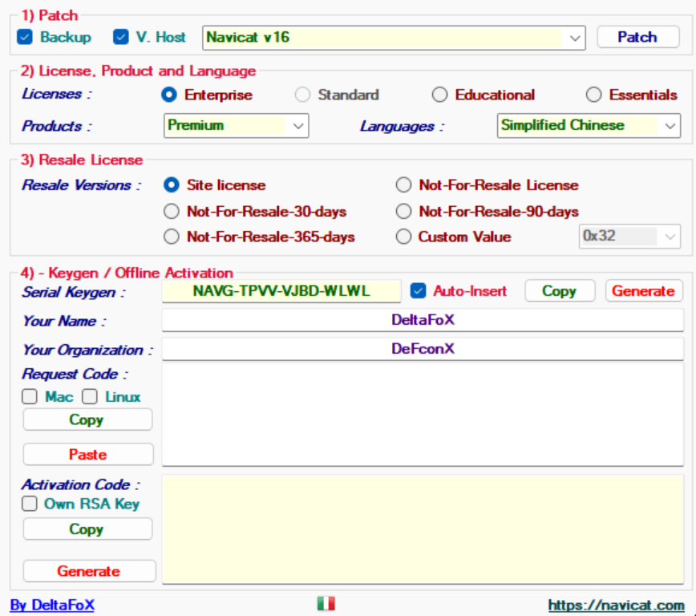Choose the Not-For-Resale-90-days option
Image resolution: width=696 pixels, height=616 pixels.
pos(404,212)
